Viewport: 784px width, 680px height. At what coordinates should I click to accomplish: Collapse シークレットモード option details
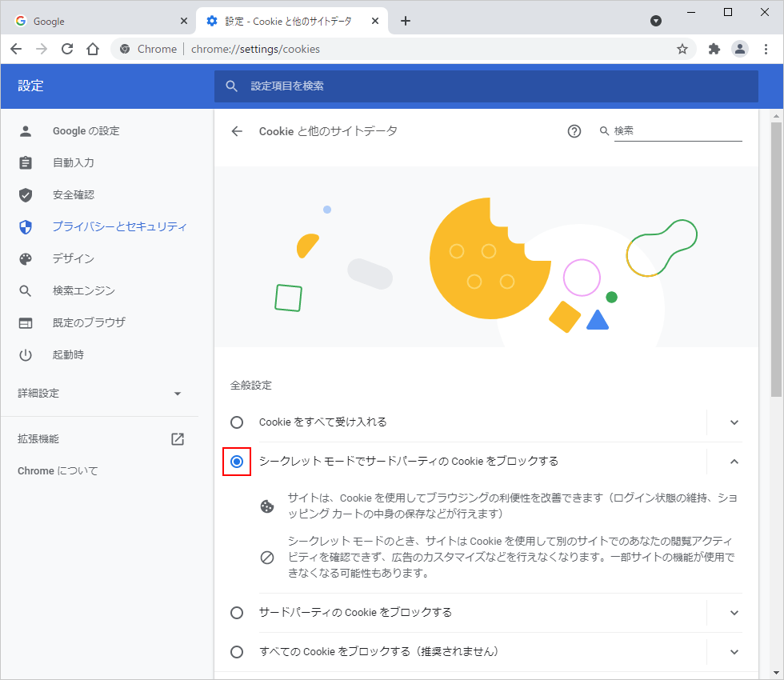tap(734, 462)
